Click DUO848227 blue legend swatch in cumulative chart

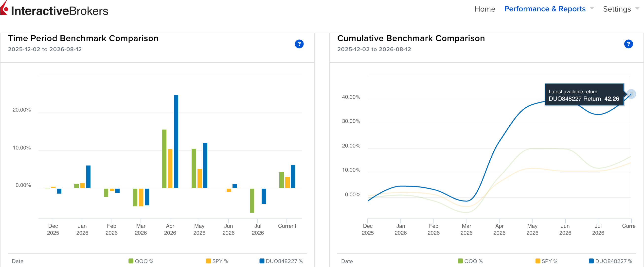coord(591,261)
